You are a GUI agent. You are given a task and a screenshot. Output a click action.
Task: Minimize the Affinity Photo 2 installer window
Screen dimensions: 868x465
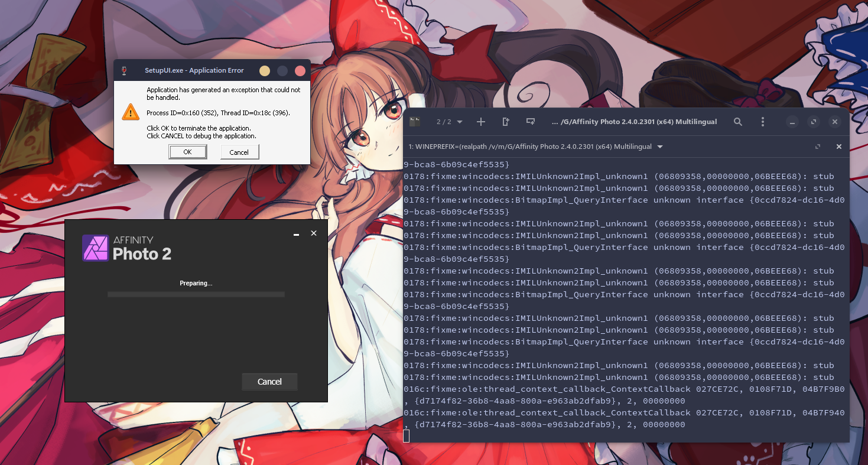pos(296,234)
